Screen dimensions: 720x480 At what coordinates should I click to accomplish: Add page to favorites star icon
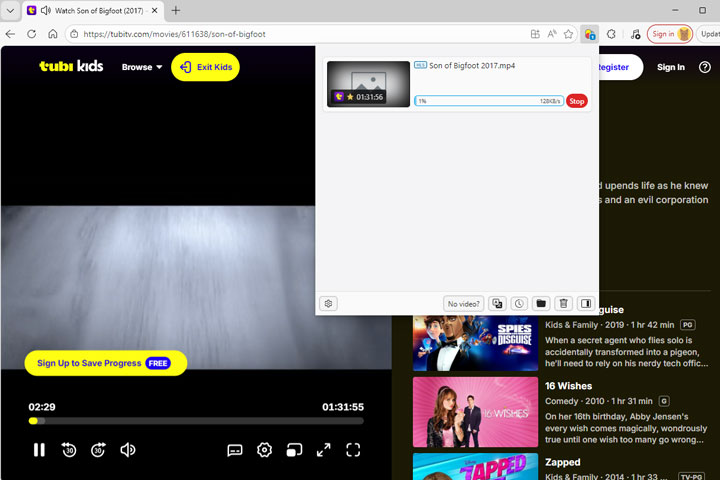[x=568, y=34]
